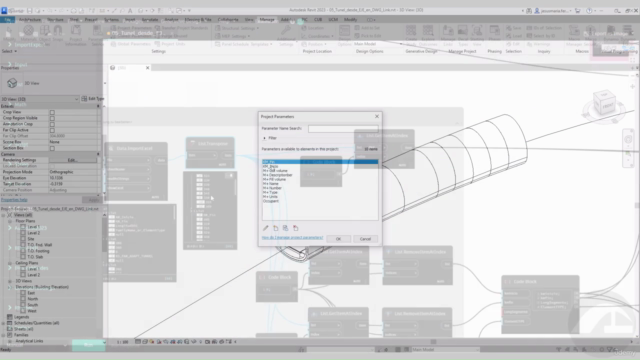
Task: Click the new parameter icon in Project Parameters dialog
Action: [276, 228]
